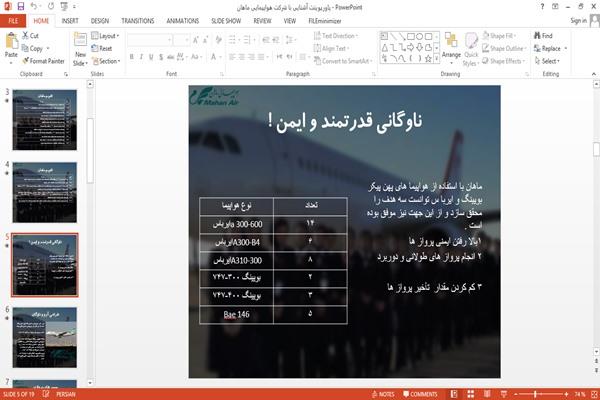The width and height of the screenshot is (600, 400).
Task: Open the font name combo box
Action: [149, 40]
